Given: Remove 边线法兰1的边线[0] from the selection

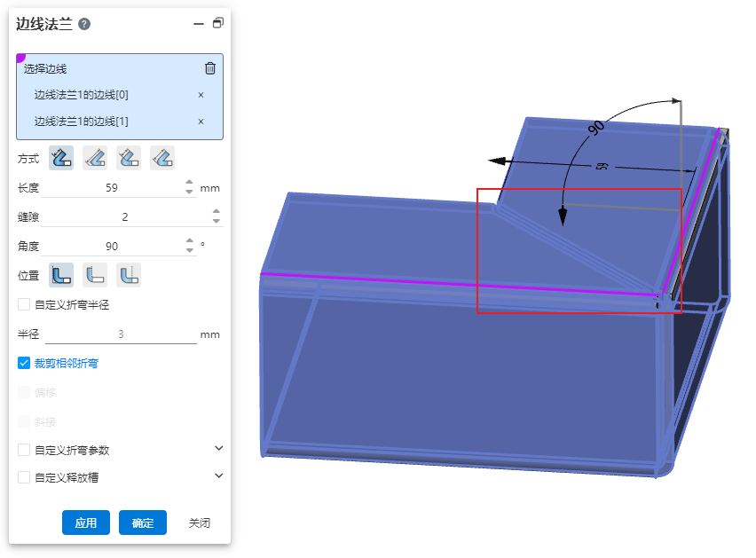Looking at the screenshot, I should (x=201, y=95).
